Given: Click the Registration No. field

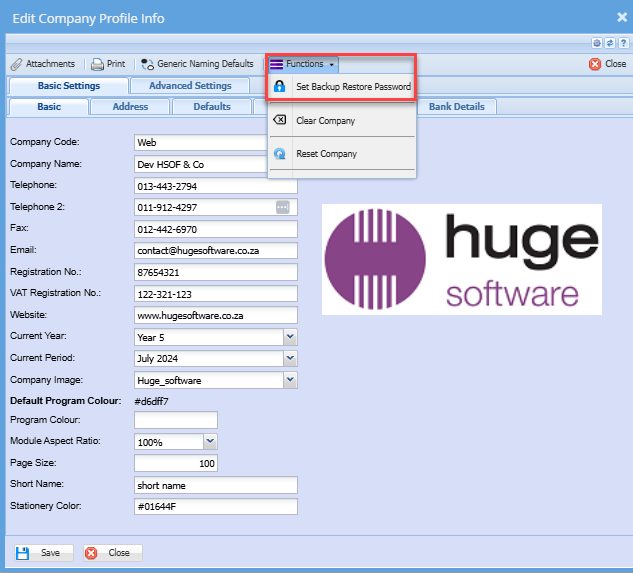Looking at the screenshot, I should tap(216, 272).
